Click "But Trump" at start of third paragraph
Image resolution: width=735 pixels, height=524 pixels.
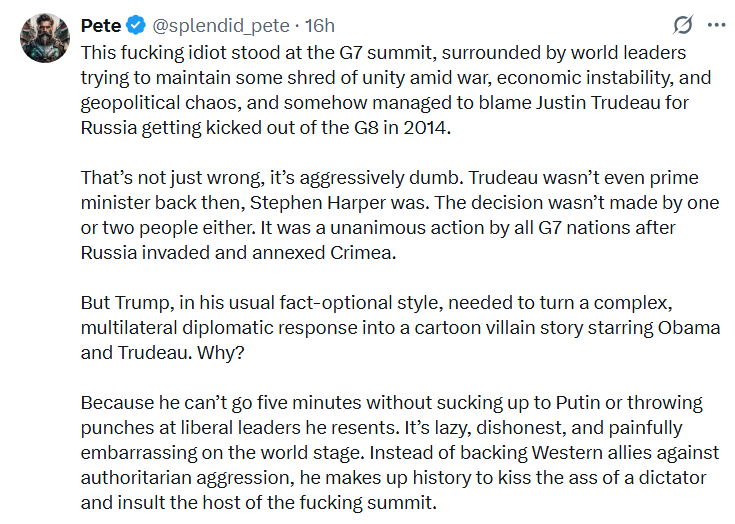click(x=122, y=303)
